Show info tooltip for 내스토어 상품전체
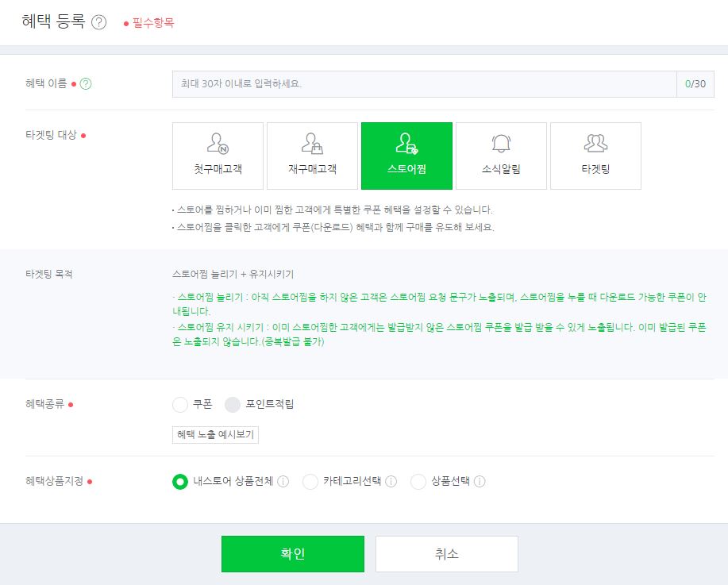The image size is (728, 585). (283, 482)
